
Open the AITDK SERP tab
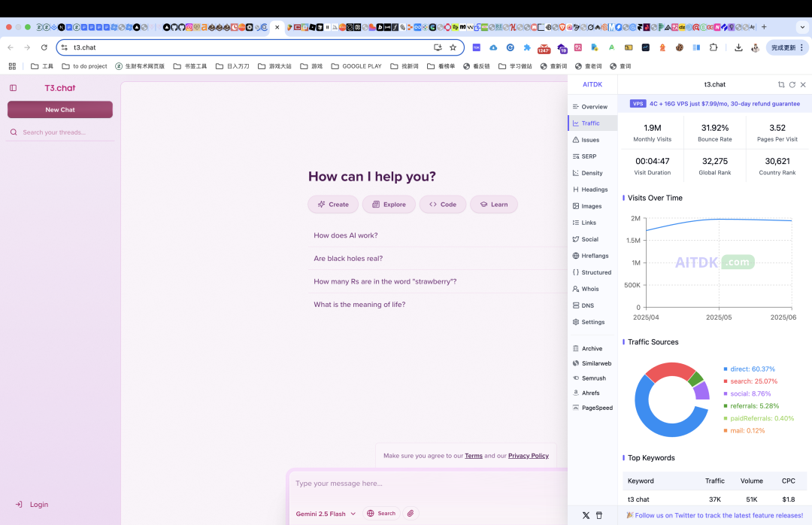592,156
